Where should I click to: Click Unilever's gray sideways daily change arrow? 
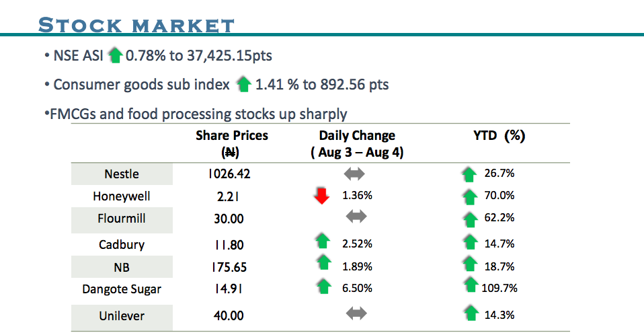click(x=355, y=314)
